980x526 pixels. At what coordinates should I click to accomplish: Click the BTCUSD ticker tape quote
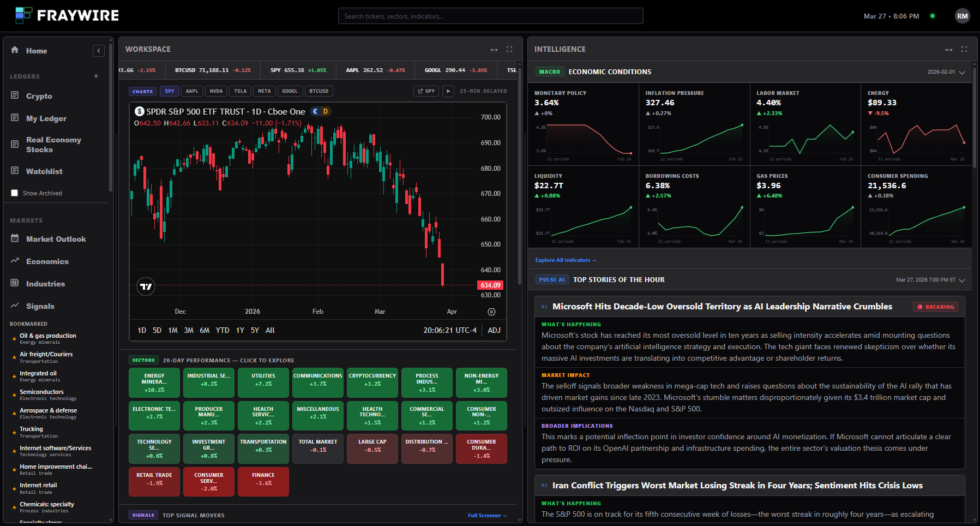point(213,70)
